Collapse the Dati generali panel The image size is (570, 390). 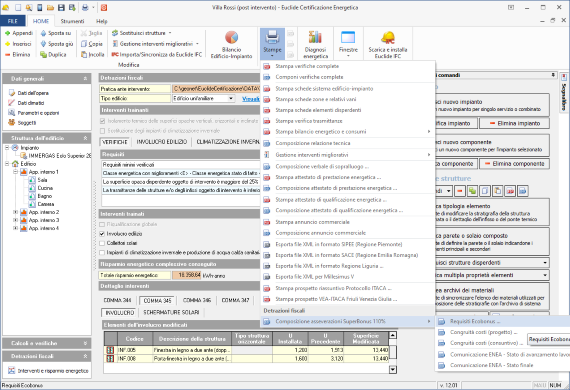(x=85, y=79)
